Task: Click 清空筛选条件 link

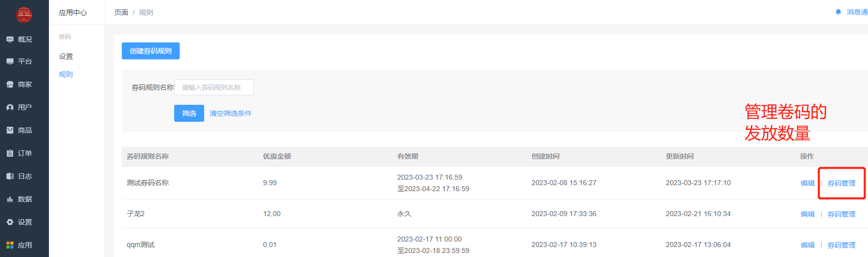Action: [x=231, y=113]
